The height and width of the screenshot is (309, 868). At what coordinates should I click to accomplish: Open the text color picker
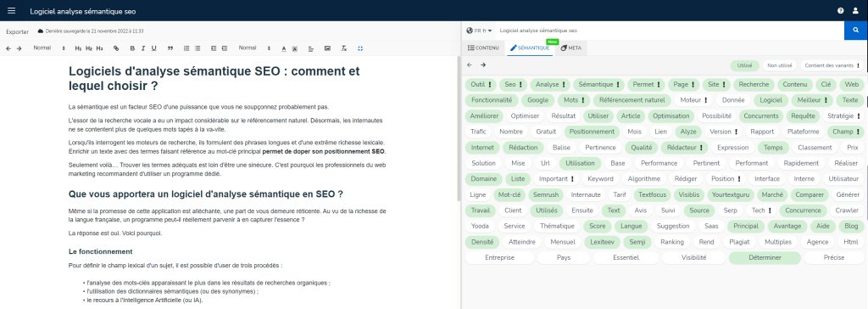coord(284,49)
